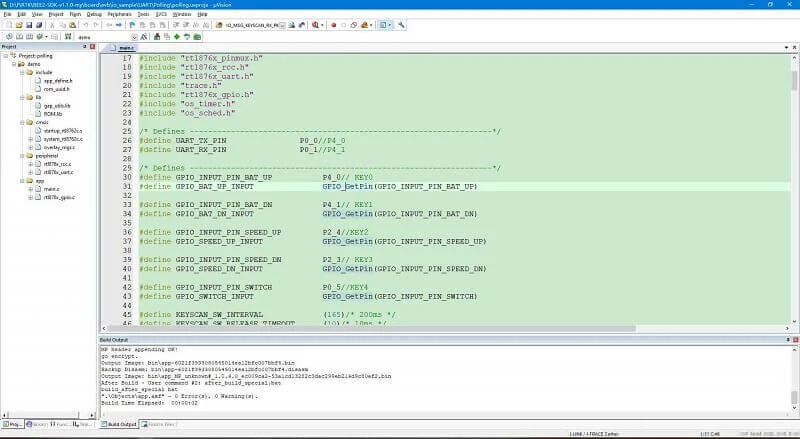800x439 pixels.
Task: Collapse the 'include' folder in project tree
Action: [x=22, y=72]
